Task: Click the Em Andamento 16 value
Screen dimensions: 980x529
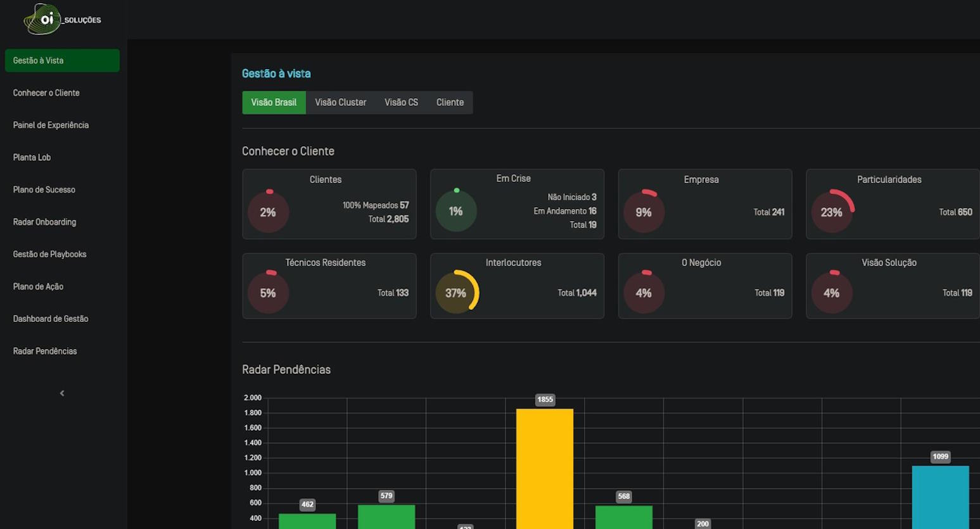Action: point(565,212)
